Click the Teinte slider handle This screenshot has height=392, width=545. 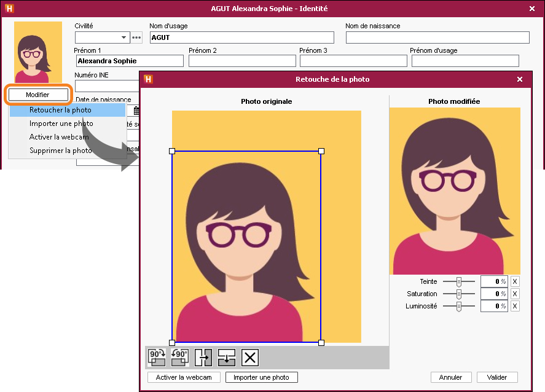pyautogui.click(x=459, y=282)
